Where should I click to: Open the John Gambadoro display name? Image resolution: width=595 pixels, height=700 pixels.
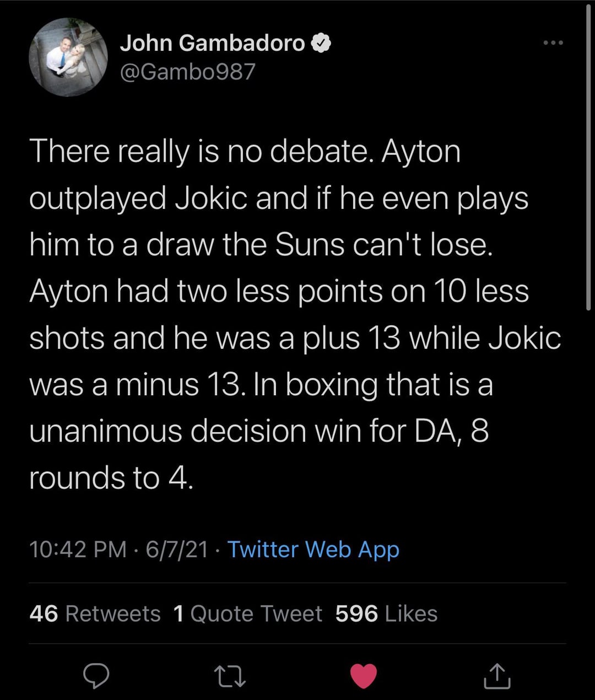click(x=212, y=43)
